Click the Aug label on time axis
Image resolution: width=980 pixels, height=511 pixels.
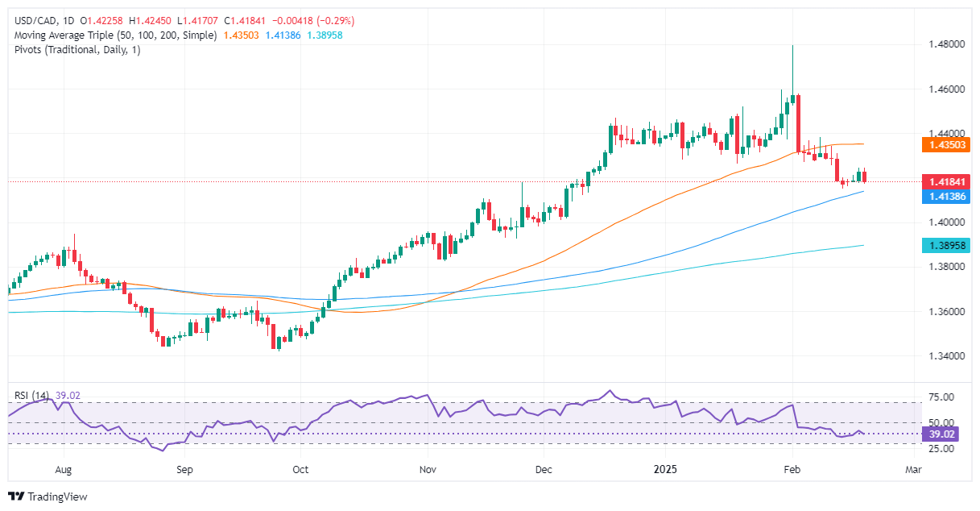[x=65, y=468]
